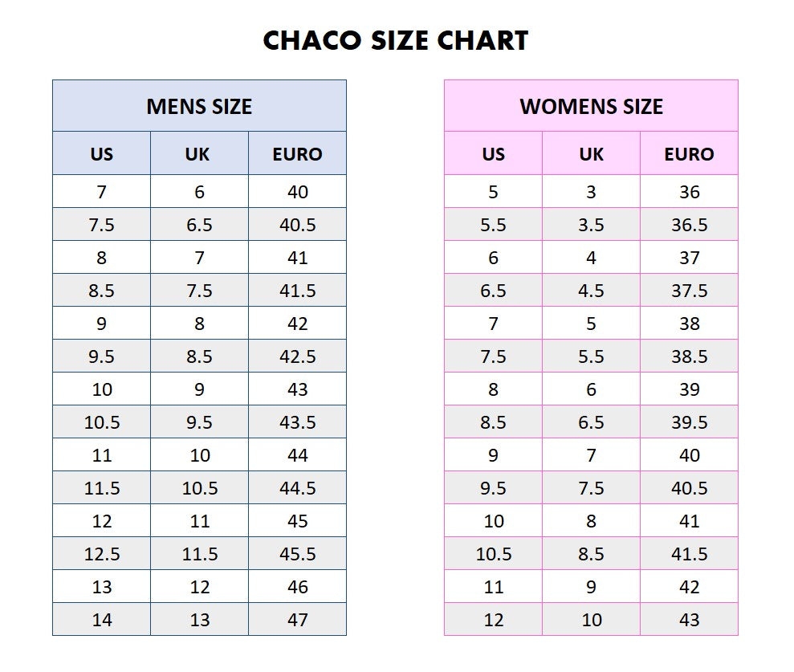Viewport: 794px width, 672px height.
Task: Select mens US cell showing 12.5
Action: pos(102,554)
